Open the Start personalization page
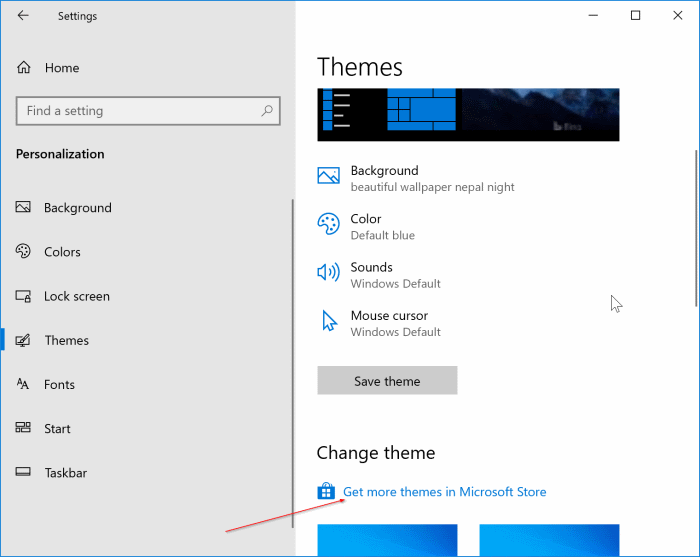 pos(146,428)
